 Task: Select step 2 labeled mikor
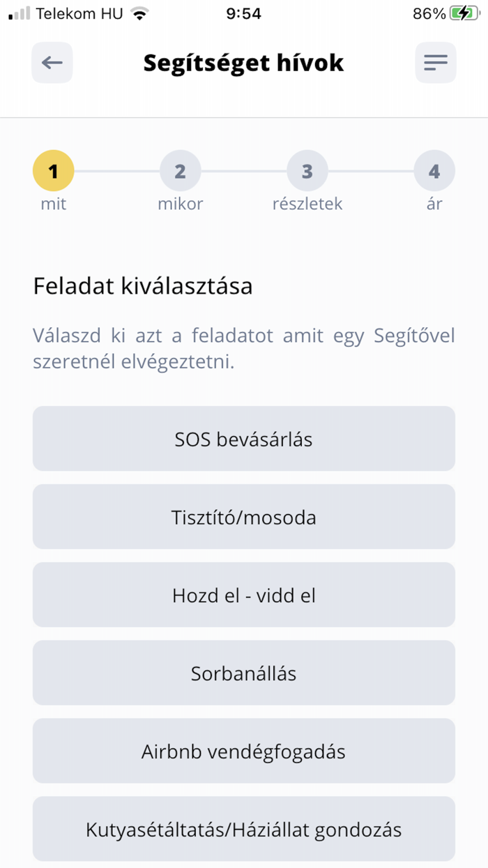tap(181, 170)
